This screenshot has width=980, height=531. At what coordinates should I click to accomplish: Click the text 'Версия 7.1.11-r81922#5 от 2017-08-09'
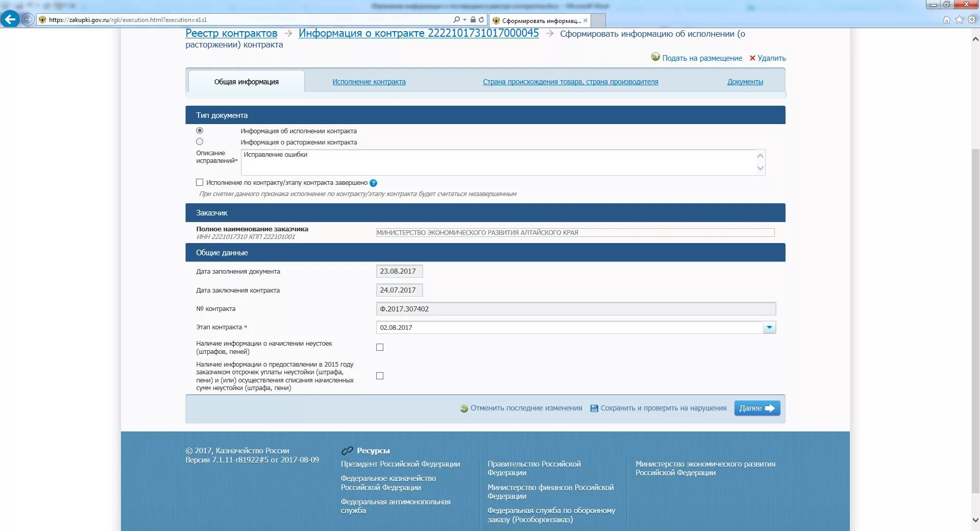[252, 460]
